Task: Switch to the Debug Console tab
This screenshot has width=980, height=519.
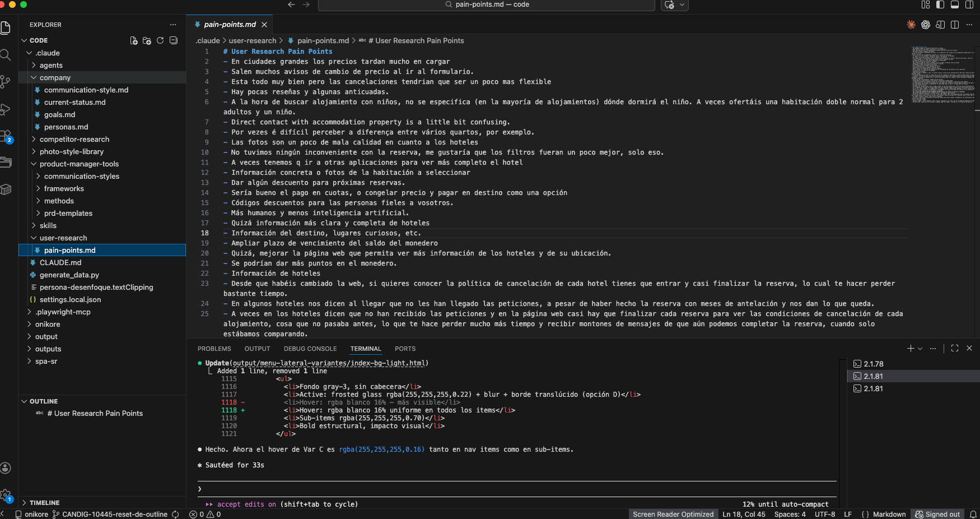Action: tap(310, 349)
